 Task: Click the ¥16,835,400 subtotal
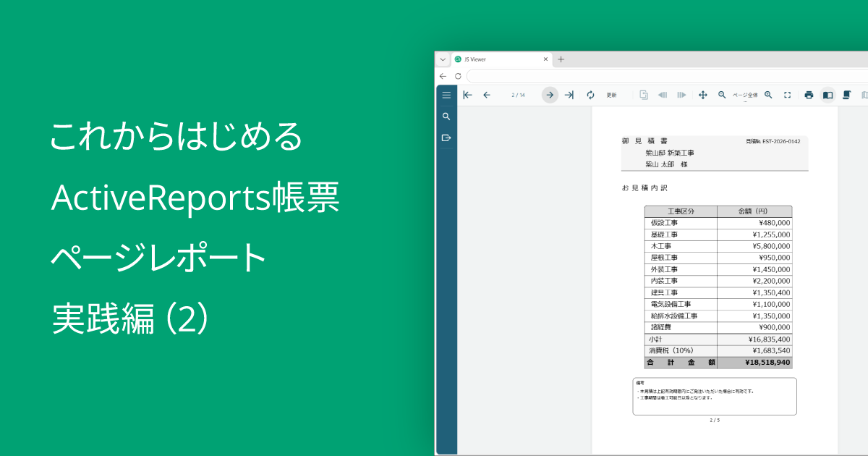coord(769,339)
